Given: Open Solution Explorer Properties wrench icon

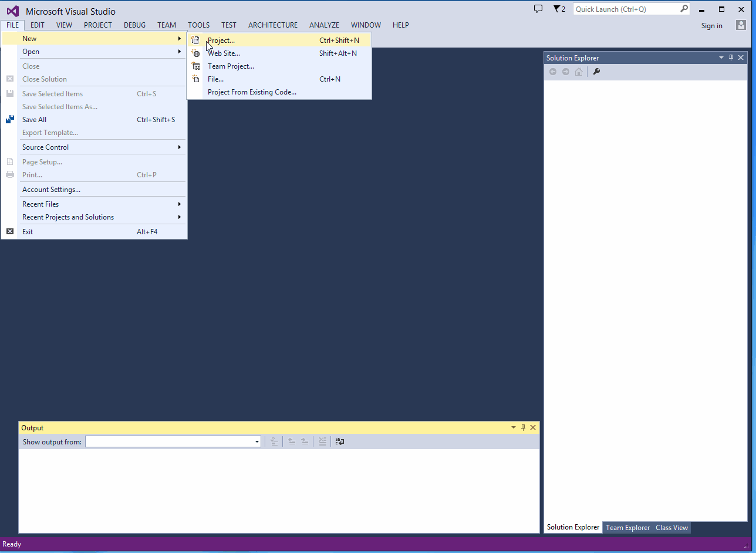Looking at the screenshot, I should pyautogui.click(x=596, y=72).
